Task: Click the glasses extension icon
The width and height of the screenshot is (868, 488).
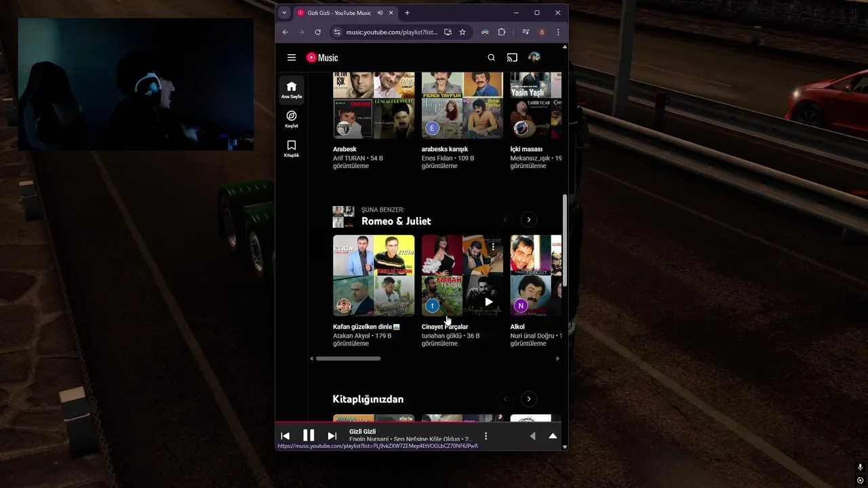Action: (485, 32)
